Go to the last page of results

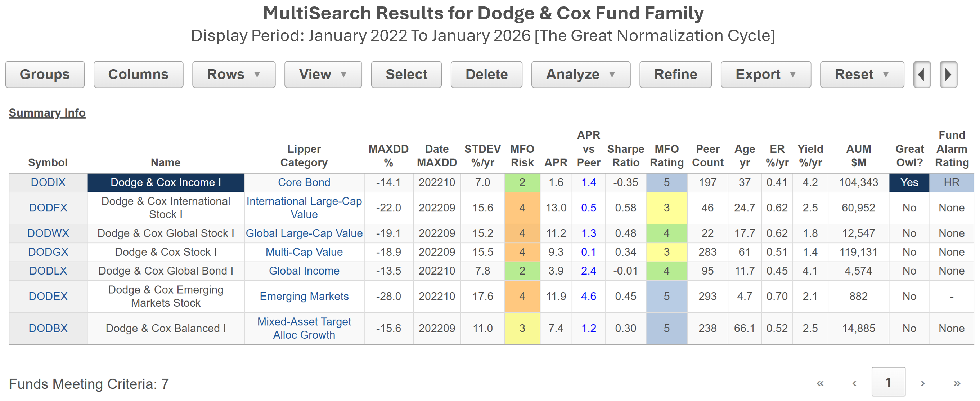957,383
